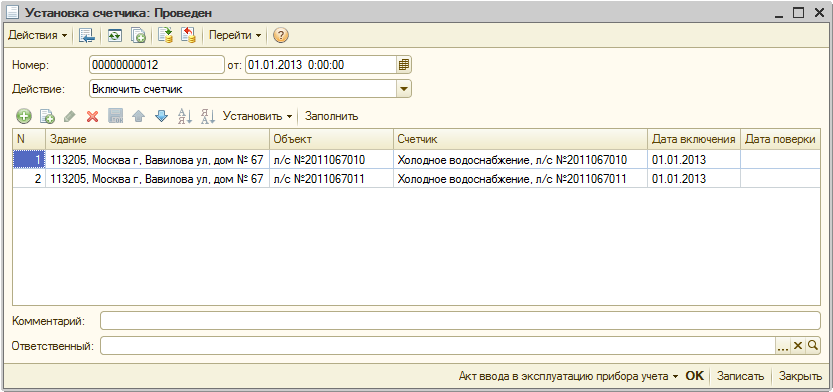Viewport: 833px width, 392px height.
Task: Open the Установить dropdown
Action: [258, 116]
